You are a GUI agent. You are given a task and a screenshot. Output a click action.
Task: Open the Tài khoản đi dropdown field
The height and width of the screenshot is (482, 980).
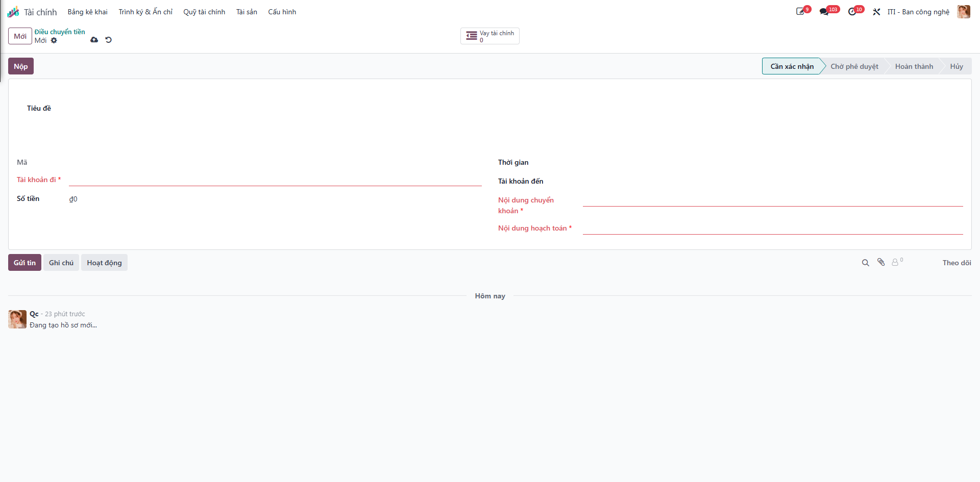(x=275, y=180)
